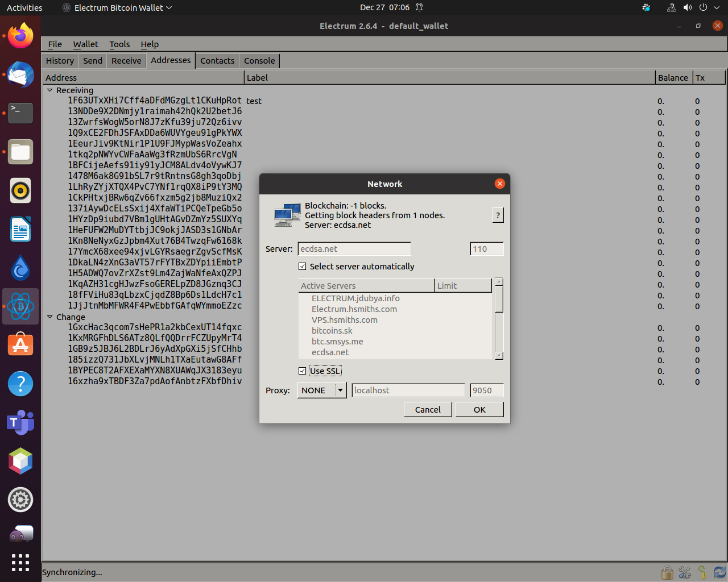The height and width of the screenshot is (582, 728).
Task: Click the server list scroll up arrow
Action: pos(499,282)
